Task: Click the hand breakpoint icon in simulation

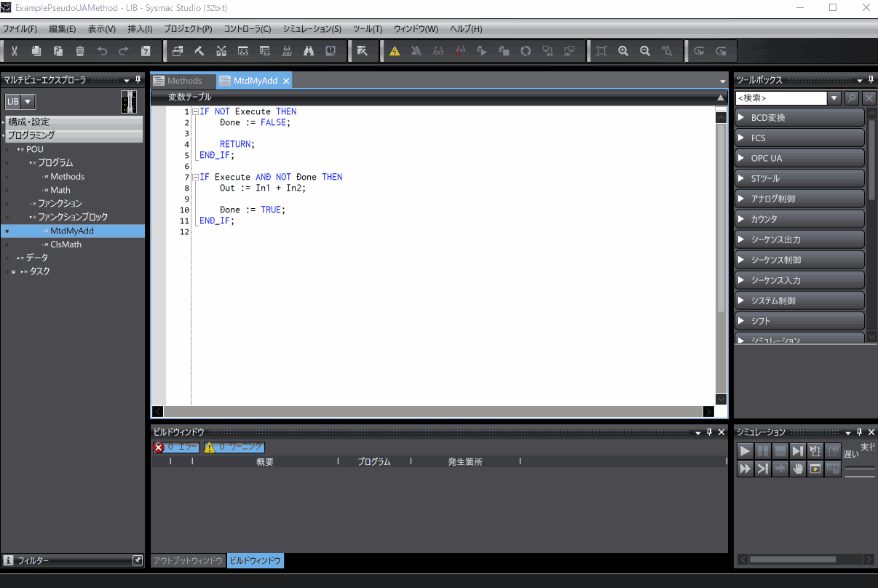Action: click(x=798, y=469)
